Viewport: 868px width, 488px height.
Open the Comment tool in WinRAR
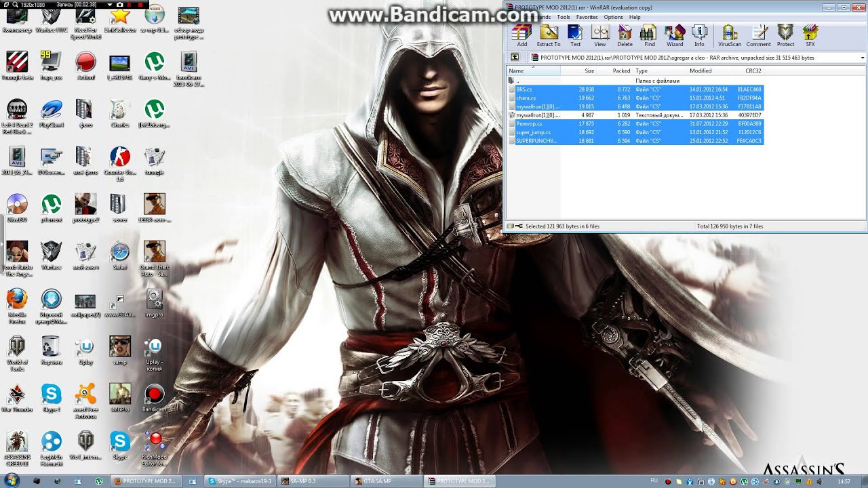[x=758, y=35]
